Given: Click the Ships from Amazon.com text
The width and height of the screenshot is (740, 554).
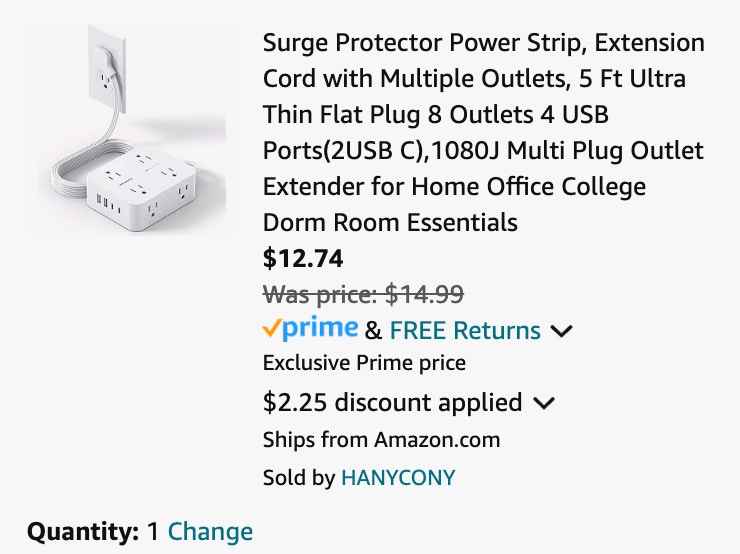Looking at the screenshot, I should [x=381, y=440].
